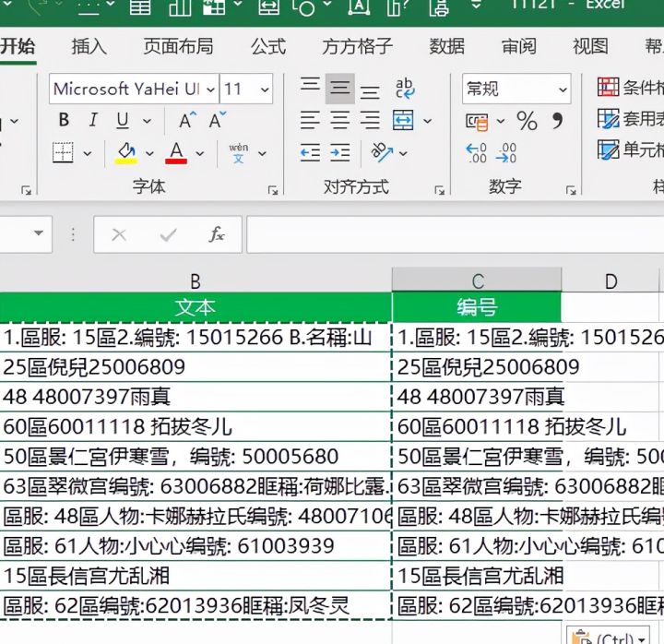Decrease cell indent
This screenshot has height=644, width=664.
(310, 153)
